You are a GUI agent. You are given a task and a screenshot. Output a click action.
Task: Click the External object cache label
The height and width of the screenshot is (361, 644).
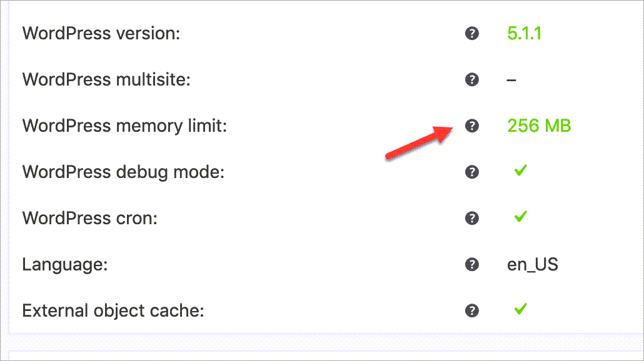pos(113,311)
